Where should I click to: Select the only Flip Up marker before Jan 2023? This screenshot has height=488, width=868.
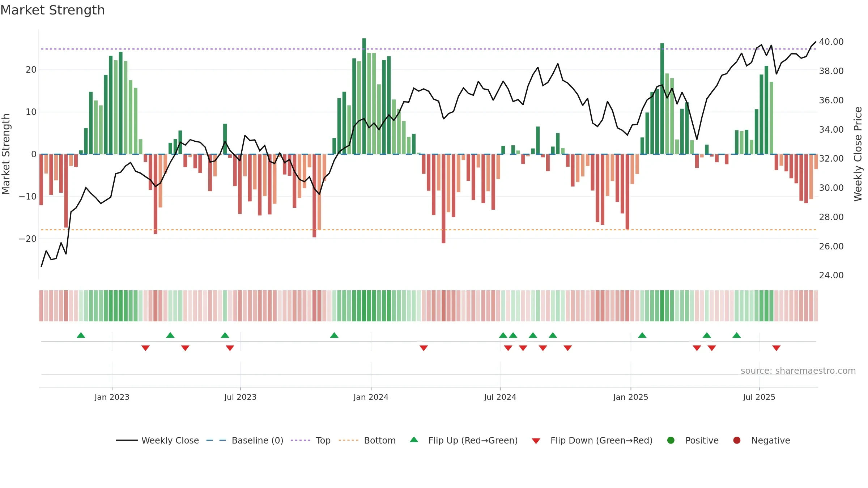click(81, 335)
